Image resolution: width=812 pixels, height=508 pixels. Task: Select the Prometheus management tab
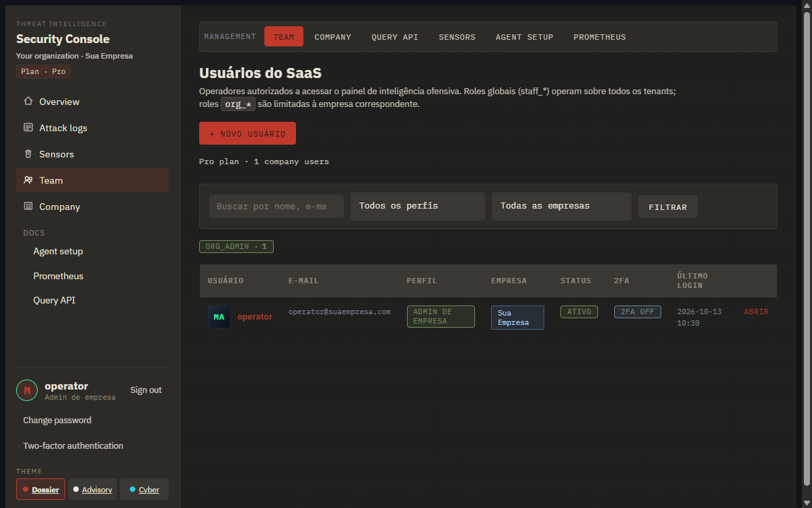[x=600, y=37]
